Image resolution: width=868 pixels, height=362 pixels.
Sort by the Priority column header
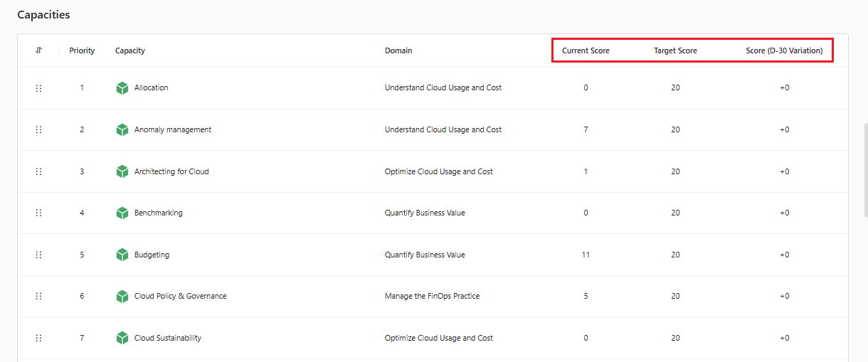82,50
